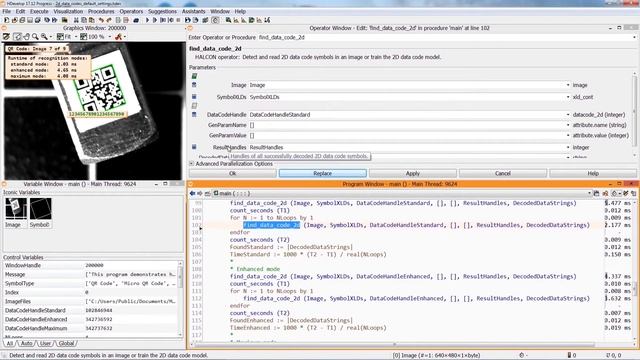
Task: Click the forward arrow in Program Window
Action: [200, 193]
